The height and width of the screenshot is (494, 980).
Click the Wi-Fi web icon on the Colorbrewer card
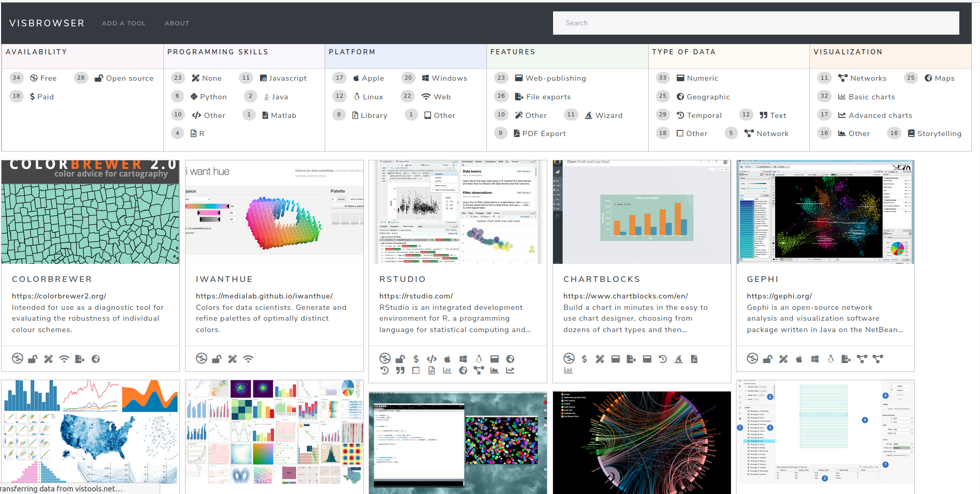tap(64, 358)
